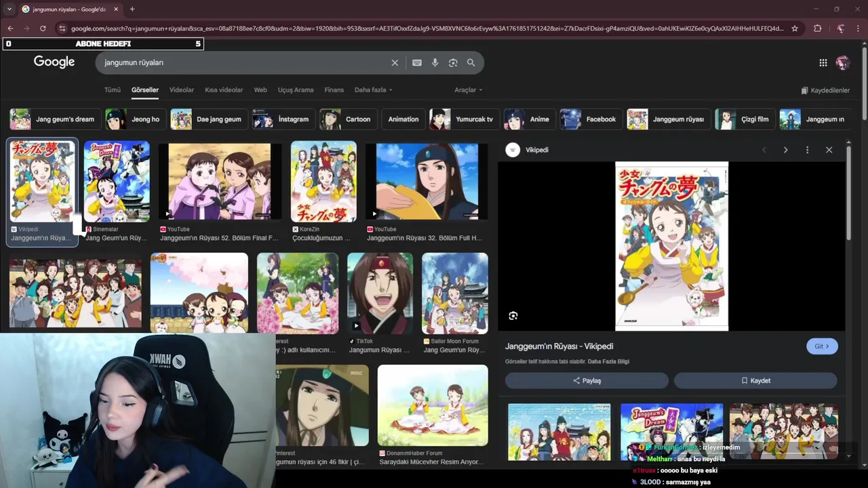Open YouTube 32. Bölüm Full thumbnail
Screen dimensions: 868x488
click(x=427, y=182)
